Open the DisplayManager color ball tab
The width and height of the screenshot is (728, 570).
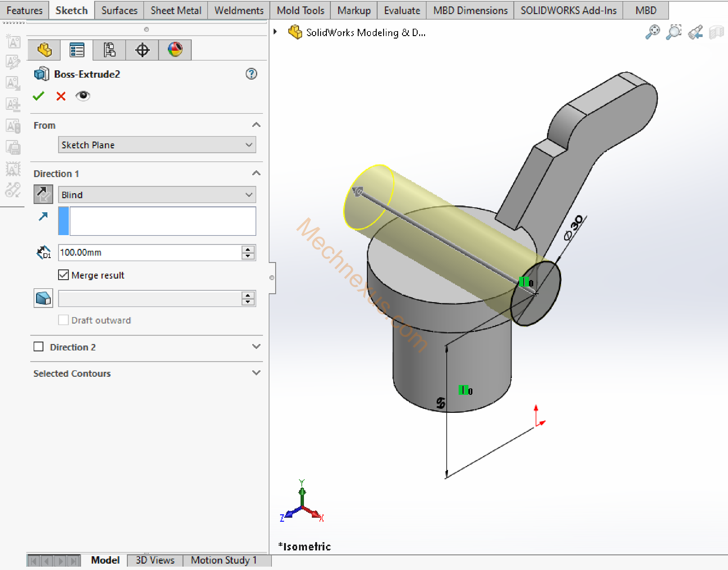175,50
